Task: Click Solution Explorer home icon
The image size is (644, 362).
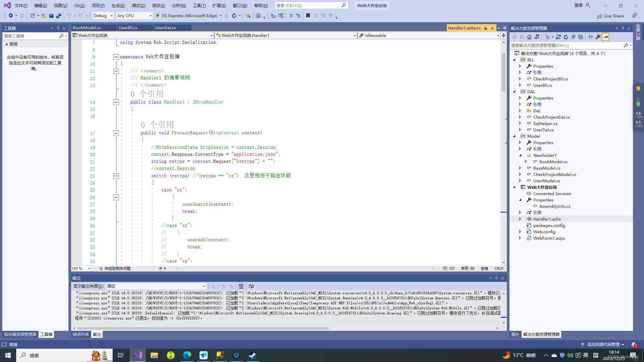Action: coord(529,37)
